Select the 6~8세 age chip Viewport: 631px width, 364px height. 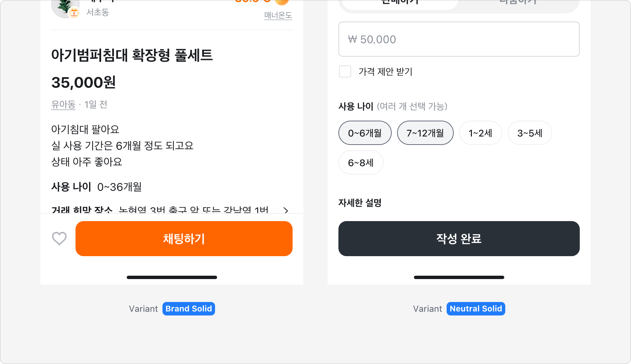(361, 162)
